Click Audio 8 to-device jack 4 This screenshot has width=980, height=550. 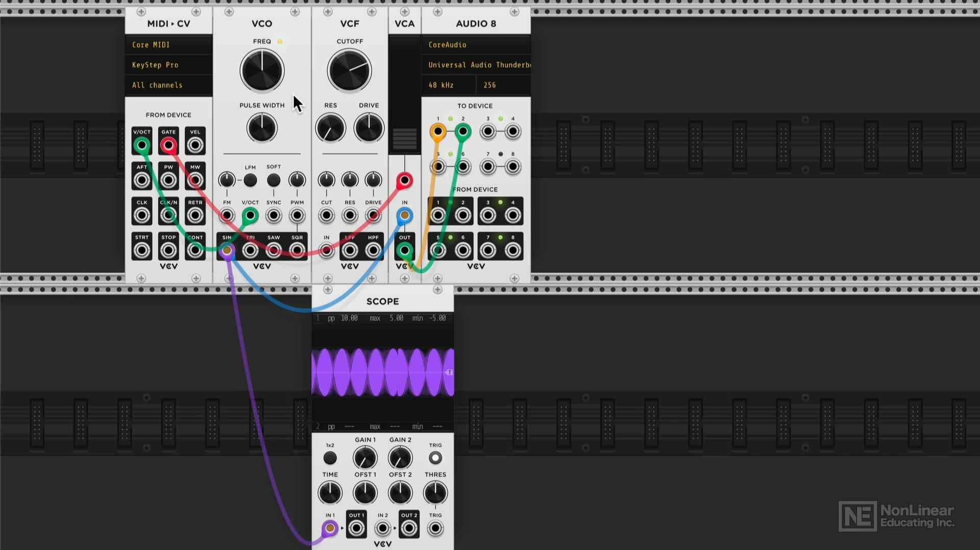click(x=513, y=132)
